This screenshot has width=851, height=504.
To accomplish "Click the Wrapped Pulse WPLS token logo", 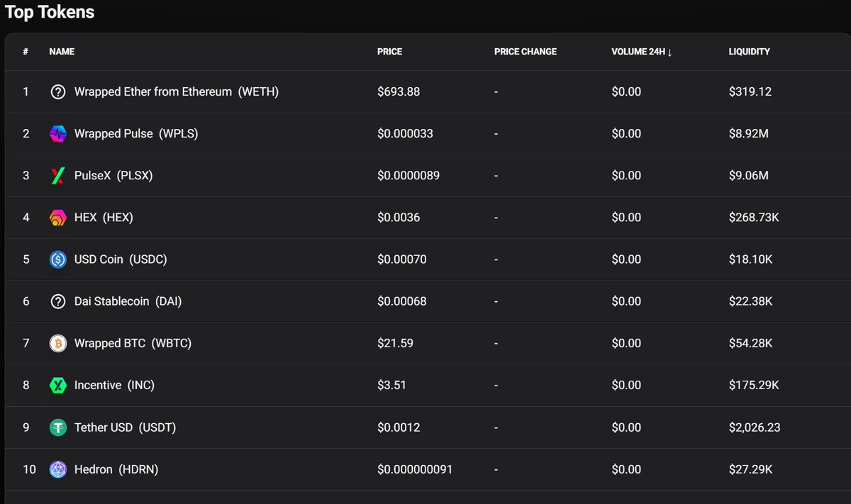I will (57, 133).
